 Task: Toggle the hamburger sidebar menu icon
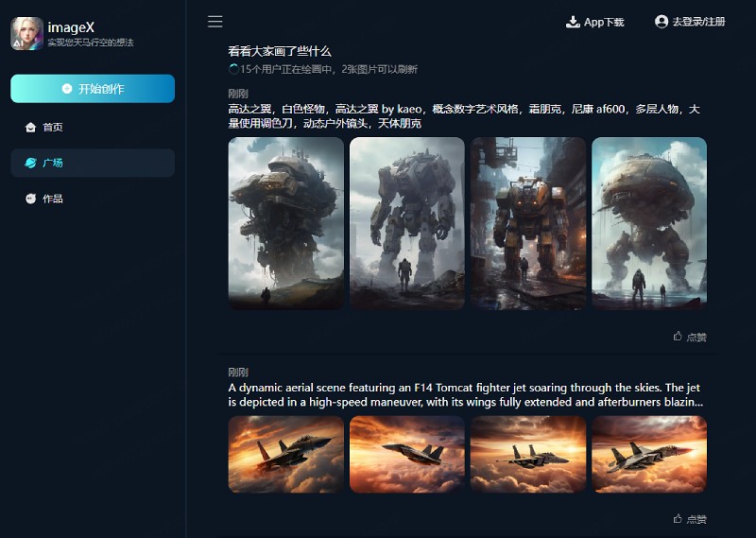[x=215, y=22]
